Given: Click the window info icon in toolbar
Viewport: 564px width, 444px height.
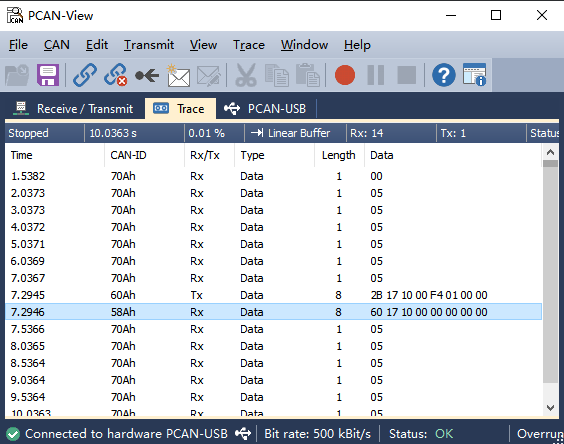Looking at the screenshot, I should tap(474, 75).
